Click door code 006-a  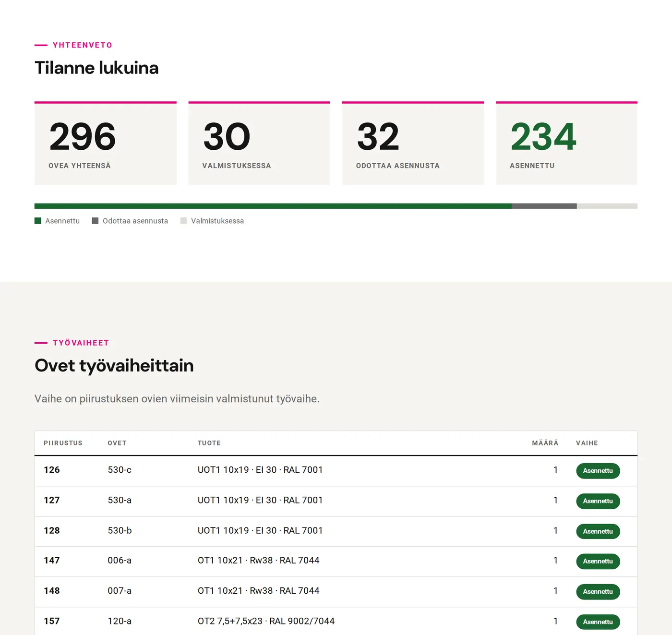[x=120, y=560]
